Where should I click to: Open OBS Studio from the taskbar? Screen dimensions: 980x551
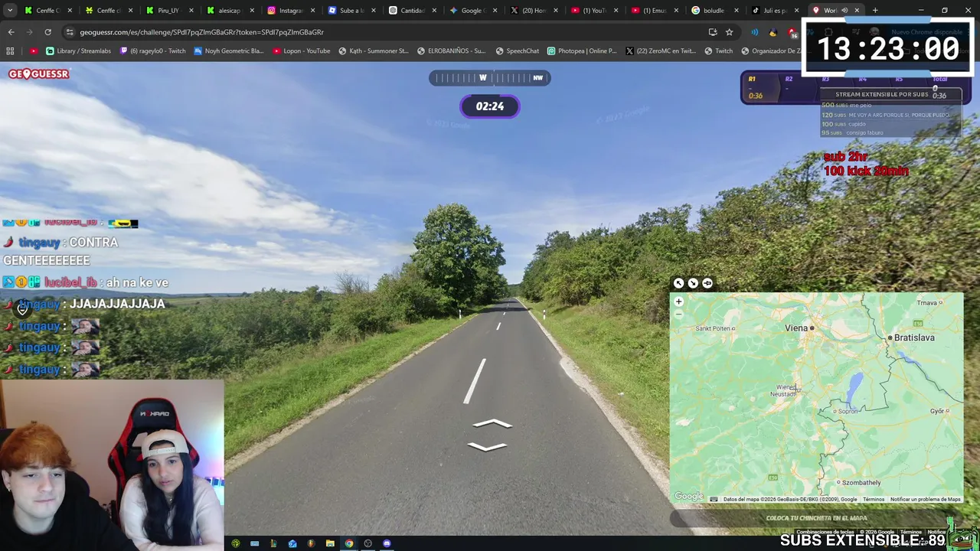[x=367, y=543]
